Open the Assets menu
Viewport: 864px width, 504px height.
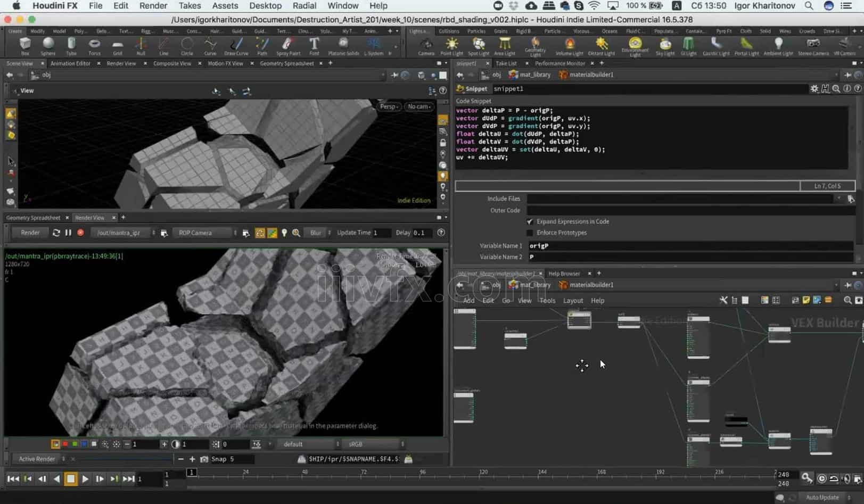[x=225, y=6]
